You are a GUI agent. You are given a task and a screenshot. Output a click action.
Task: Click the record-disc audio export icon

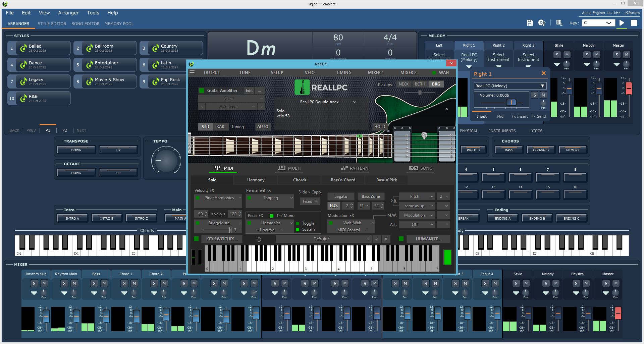pyautogui.click(x=542, y=23)
